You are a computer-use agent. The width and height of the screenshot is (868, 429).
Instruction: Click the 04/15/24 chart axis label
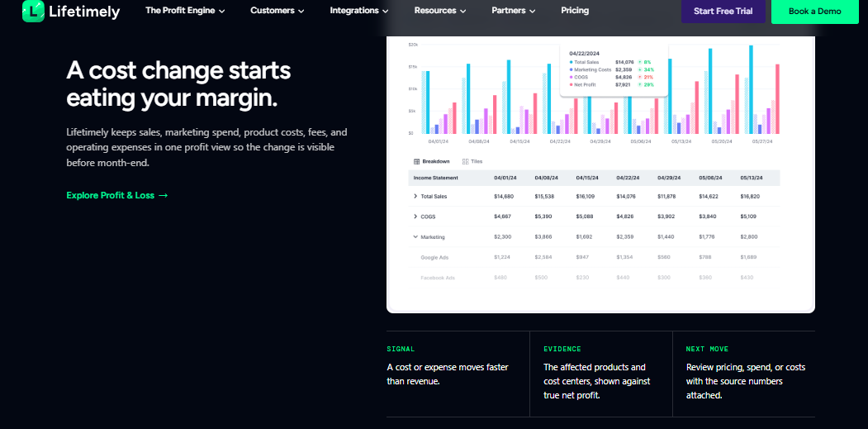point(519,141)
